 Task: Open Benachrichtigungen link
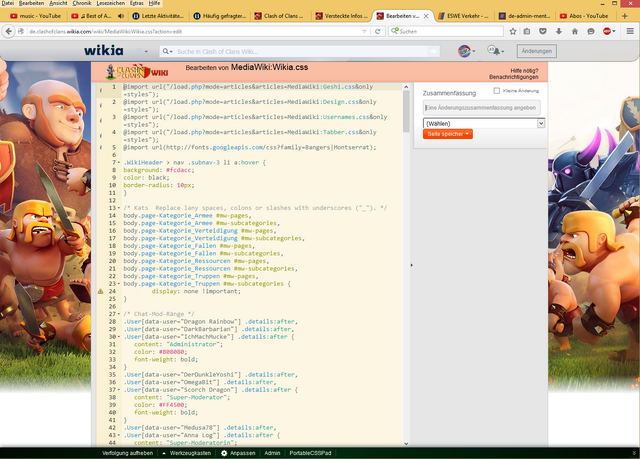click(x=513, y=77)
